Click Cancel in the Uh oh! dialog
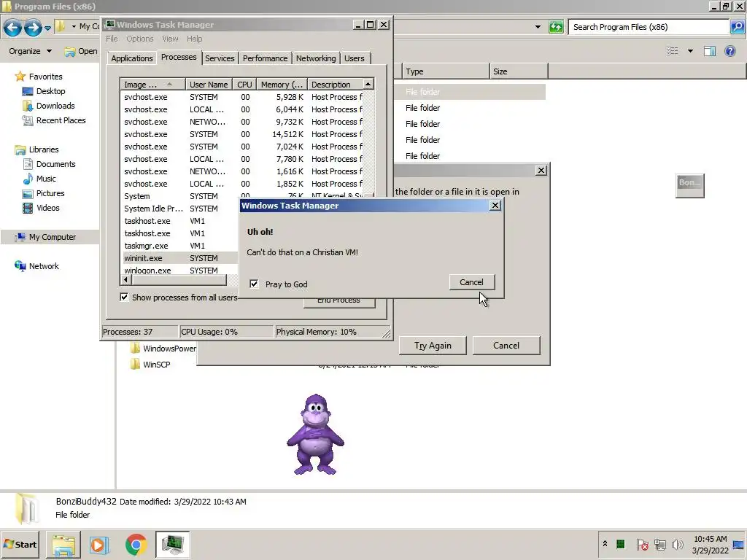 point(472,282)
